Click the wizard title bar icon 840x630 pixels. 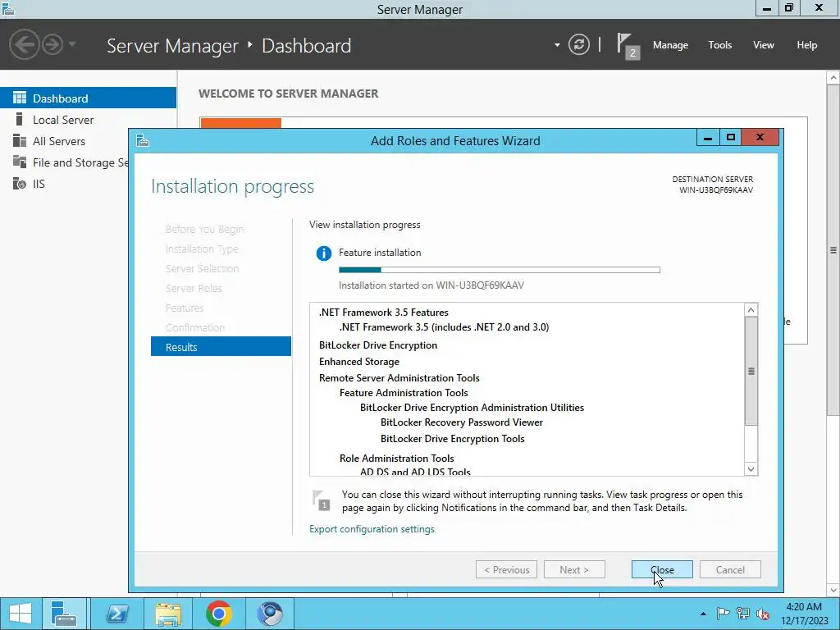click(x=143, y=140)
